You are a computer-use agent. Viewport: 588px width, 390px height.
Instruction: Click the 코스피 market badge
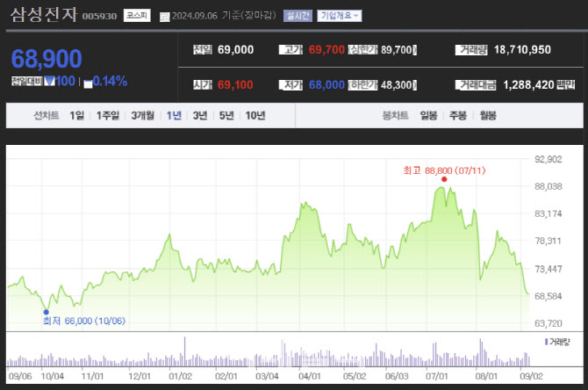(x=137, y=16)
